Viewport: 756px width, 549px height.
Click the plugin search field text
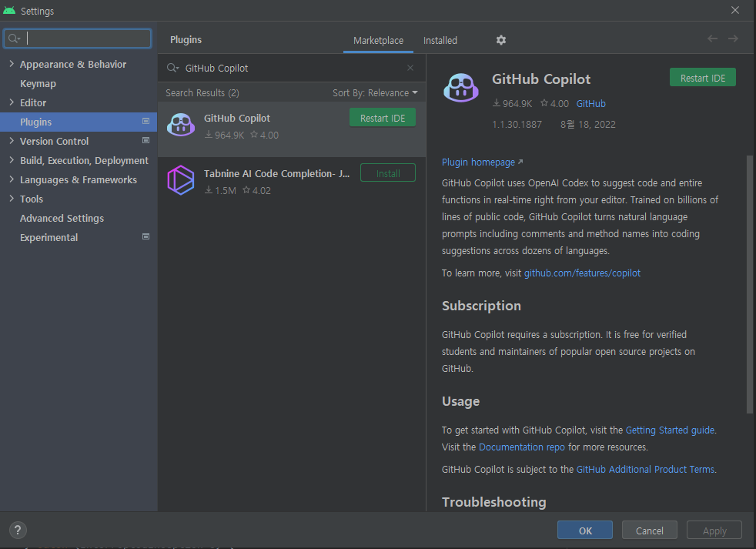point(216,68)
